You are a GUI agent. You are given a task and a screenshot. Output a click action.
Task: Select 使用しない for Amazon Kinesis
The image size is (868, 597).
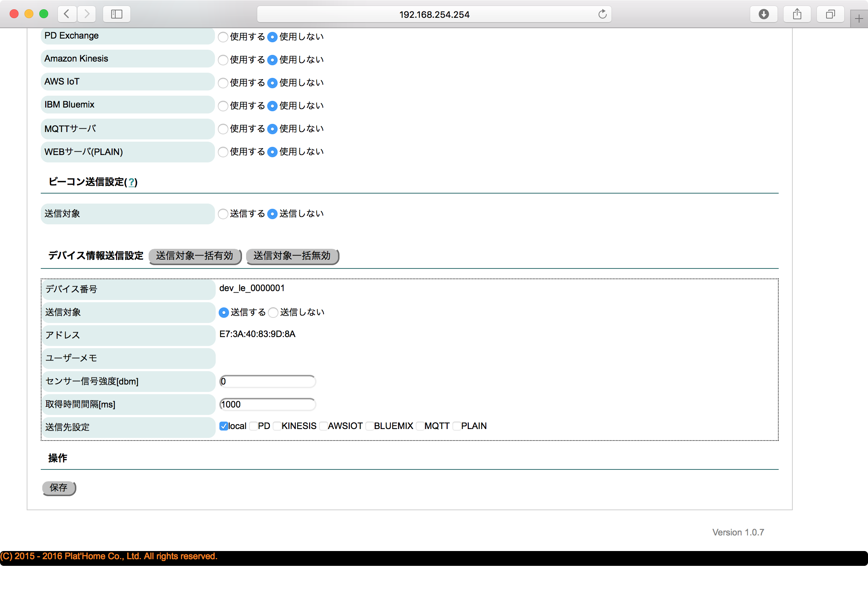(x=272, y=60)
